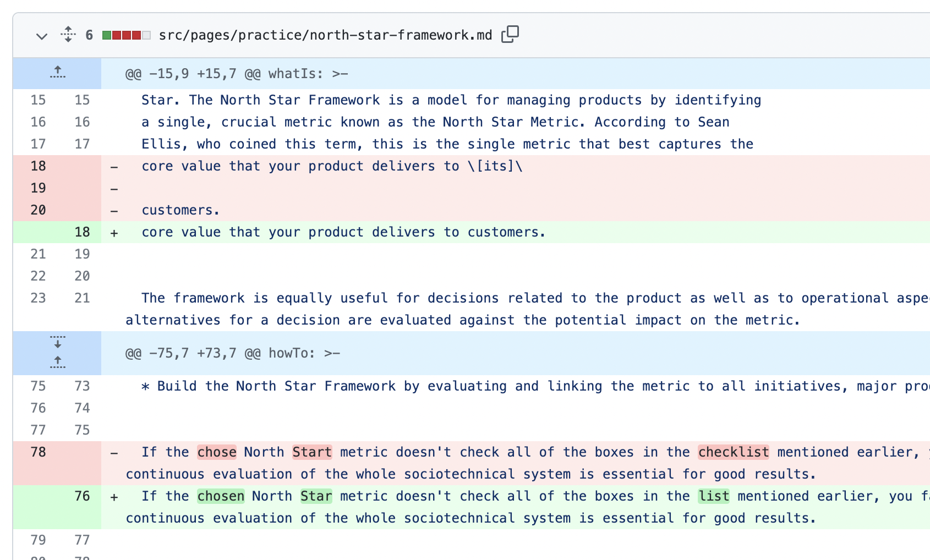Image resolution: width=930 pixels, height=560 pixels.
Task: Click the green addition marker on line 76
Action: pos(114,496)
